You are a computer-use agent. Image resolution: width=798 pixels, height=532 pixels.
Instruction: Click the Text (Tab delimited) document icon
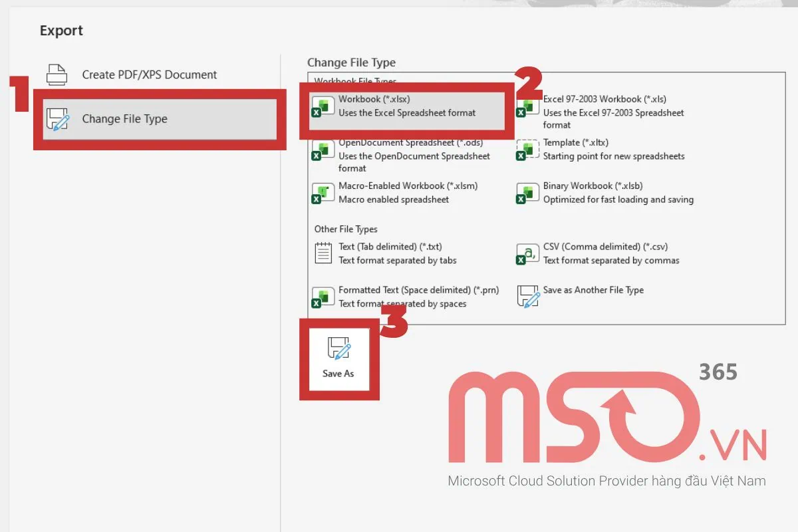323,253
